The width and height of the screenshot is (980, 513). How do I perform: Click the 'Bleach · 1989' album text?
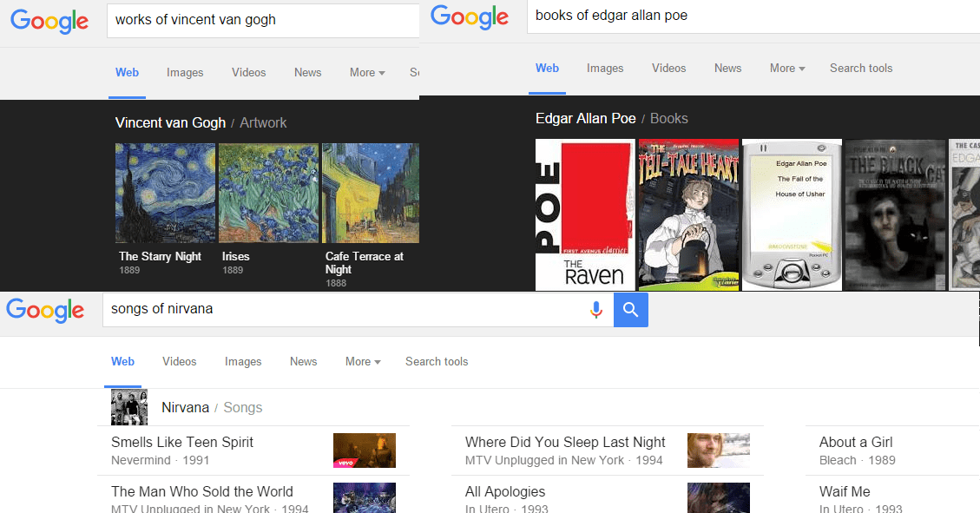(857, 460)
